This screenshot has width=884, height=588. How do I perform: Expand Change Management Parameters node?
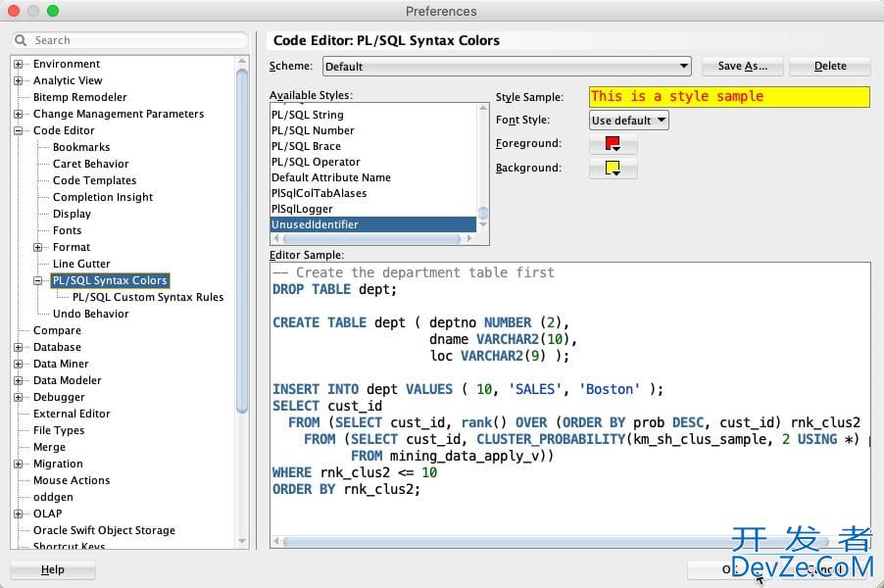click(x=18, y=114)
